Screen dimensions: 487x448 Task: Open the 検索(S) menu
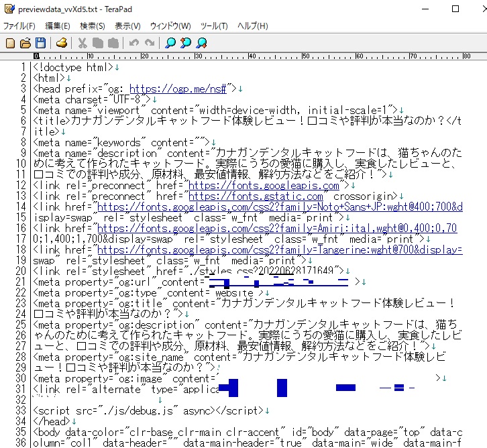[x=93, y=26]
